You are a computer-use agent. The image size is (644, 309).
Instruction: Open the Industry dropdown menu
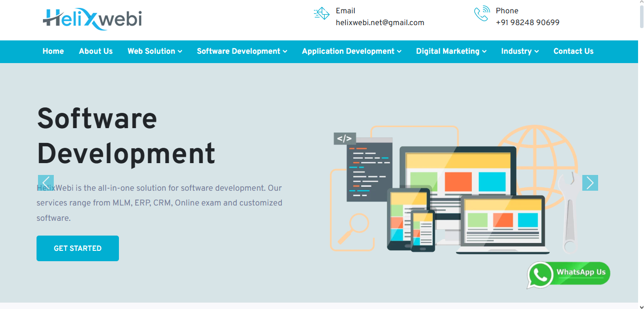[x=520, y=51]
